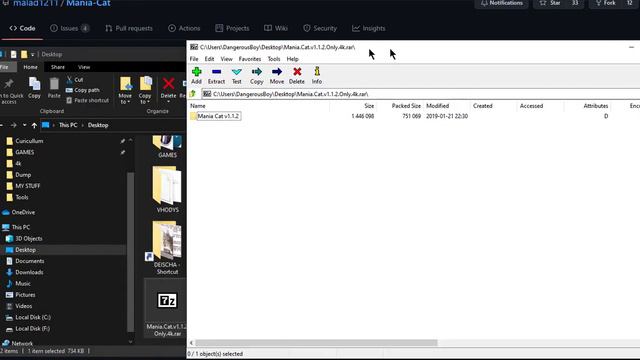The width and height of the screenshot is (640, 360).
Task: Click This PC in the Explorer breadcrumb
Action: point(68,125)
